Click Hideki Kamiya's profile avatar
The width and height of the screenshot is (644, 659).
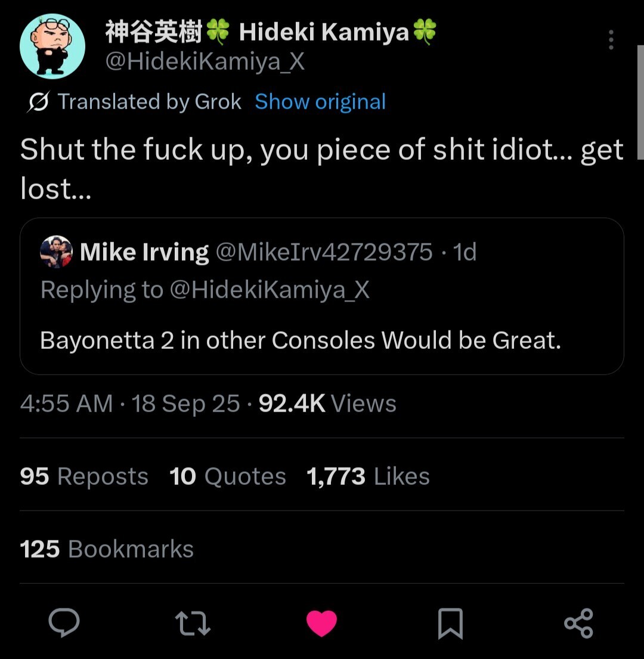[52, 46]
